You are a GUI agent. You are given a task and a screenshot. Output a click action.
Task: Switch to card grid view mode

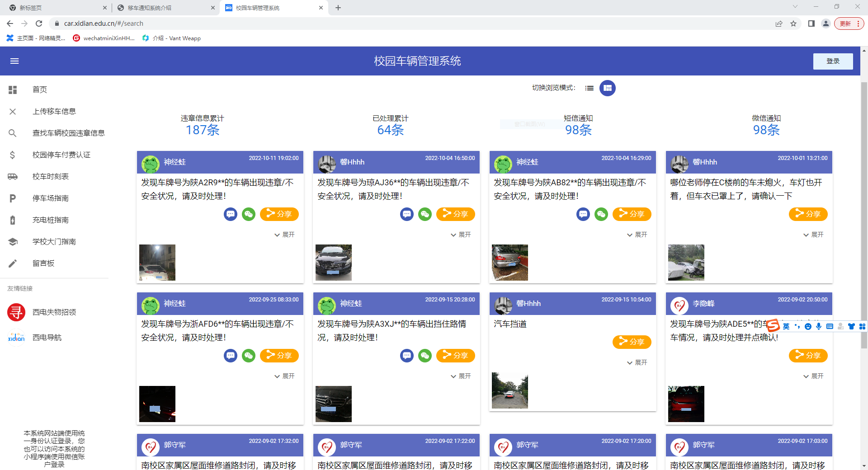tap(607, 88)
